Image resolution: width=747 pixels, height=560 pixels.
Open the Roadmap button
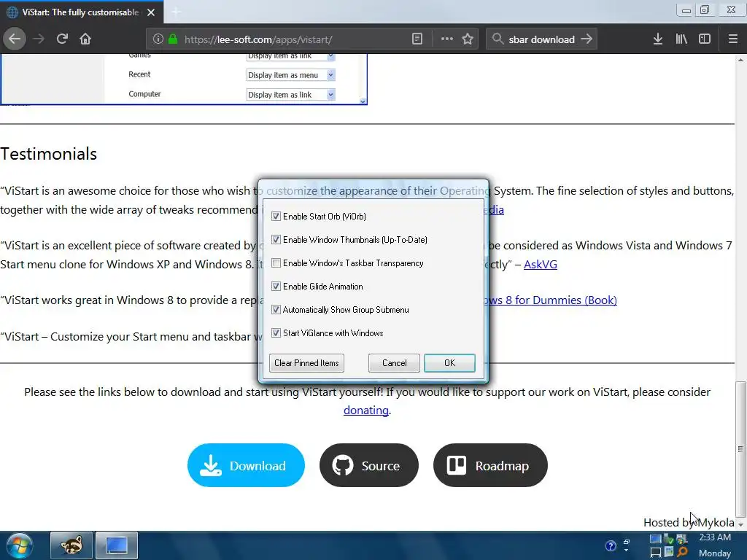490,465
